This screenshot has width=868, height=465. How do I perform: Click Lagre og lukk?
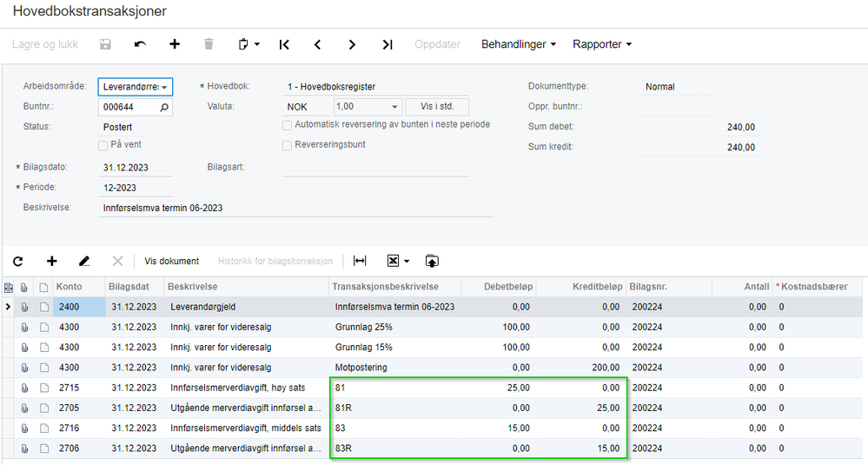click(45, 44)
